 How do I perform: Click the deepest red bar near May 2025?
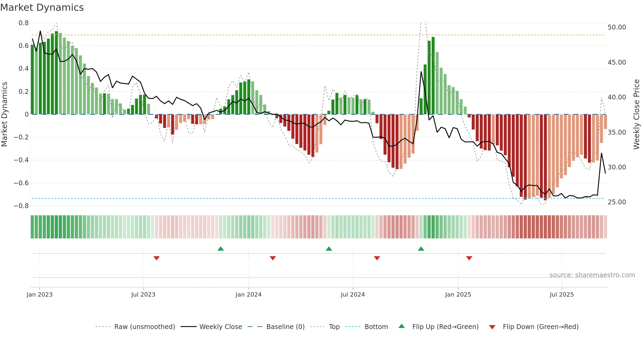point(545,157)
